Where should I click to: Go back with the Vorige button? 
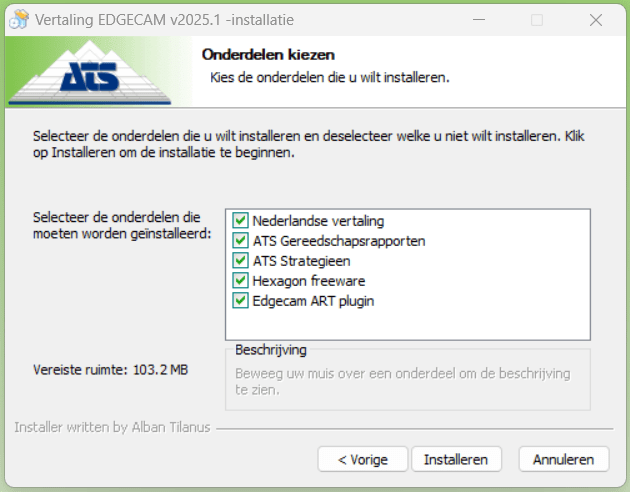point(363,459)
